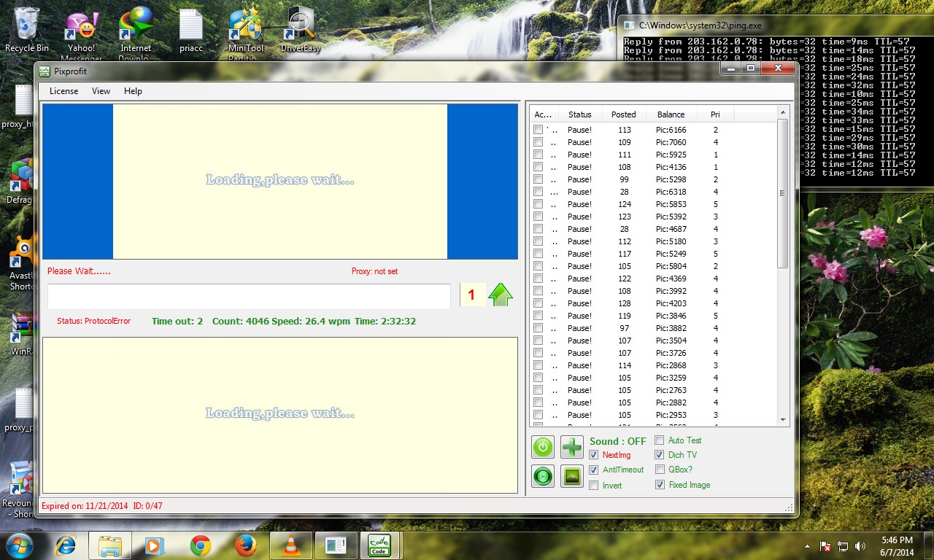
Task: Toggle the Sound : OFF label
Action: (x=617, y=441)
